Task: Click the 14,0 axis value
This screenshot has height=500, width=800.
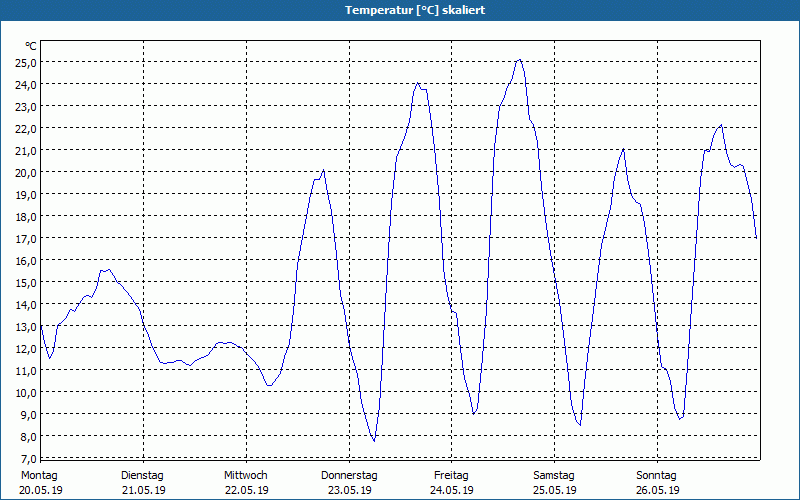Action: (x=26, y=305)
